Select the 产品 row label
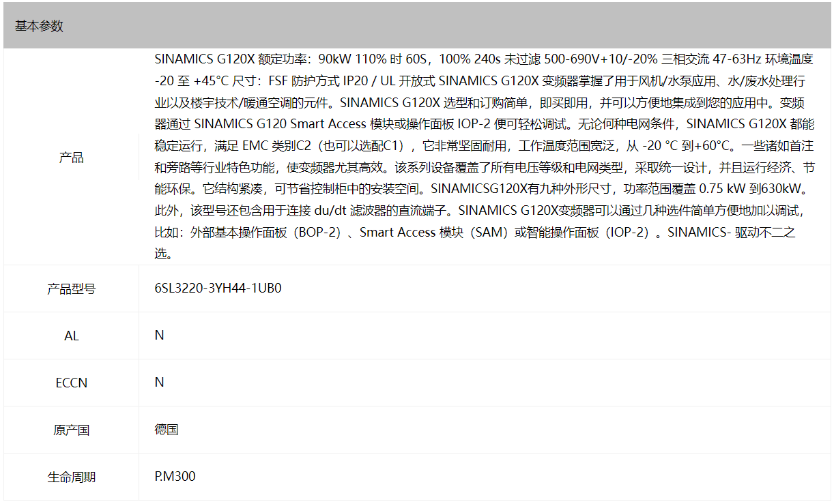Image resolution: width=834 pixels, height=504 pixels. (72, 158)
